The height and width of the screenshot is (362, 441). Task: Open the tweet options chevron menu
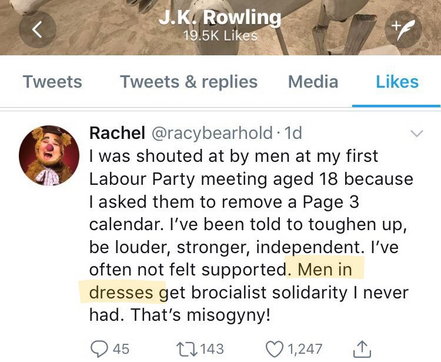point(417,134)
